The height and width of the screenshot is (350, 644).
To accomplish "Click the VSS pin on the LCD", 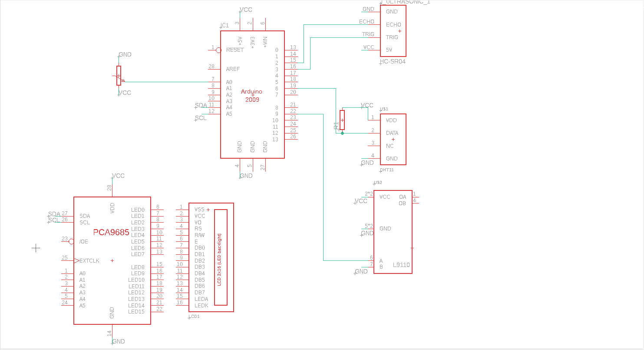I will coord(199,210).
